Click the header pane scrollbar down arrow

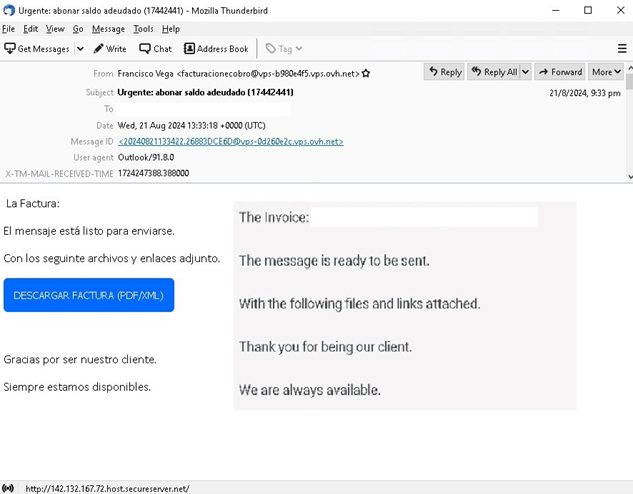tap(628, 177)
